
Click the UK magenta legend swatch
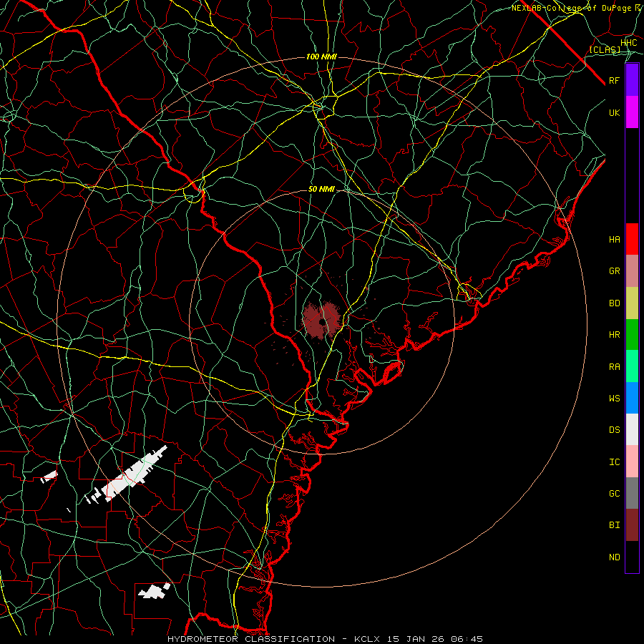point(632,112)
